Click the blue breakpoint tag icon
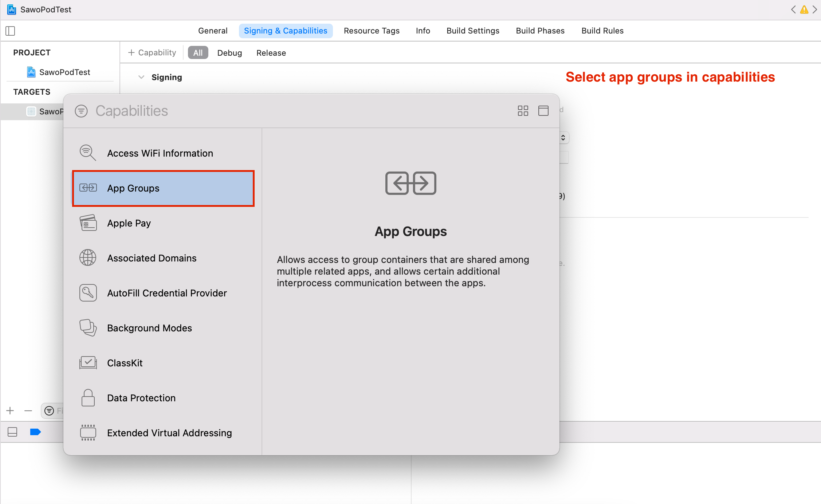The height and width of the screenshot is (504, 821). [x=35, y=432]
